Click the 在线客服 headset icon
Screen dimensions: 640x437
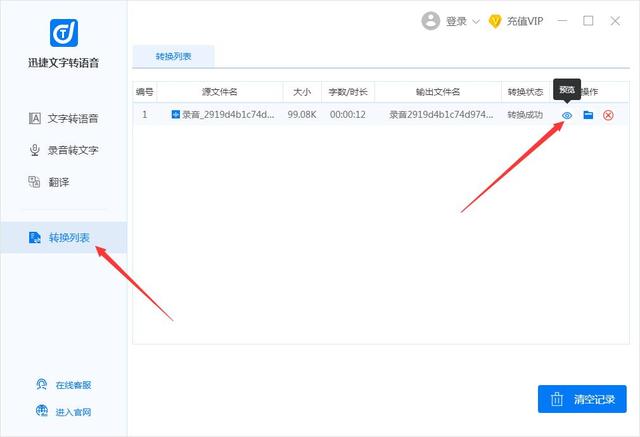click(x=42, y=384)
